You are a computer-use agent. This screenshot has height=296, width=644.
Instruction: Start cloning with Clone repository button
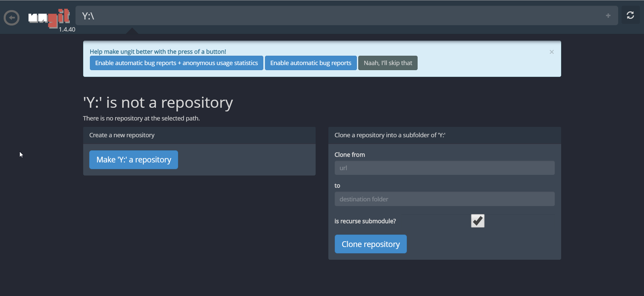pyautogui.click(x=371, y=244)
